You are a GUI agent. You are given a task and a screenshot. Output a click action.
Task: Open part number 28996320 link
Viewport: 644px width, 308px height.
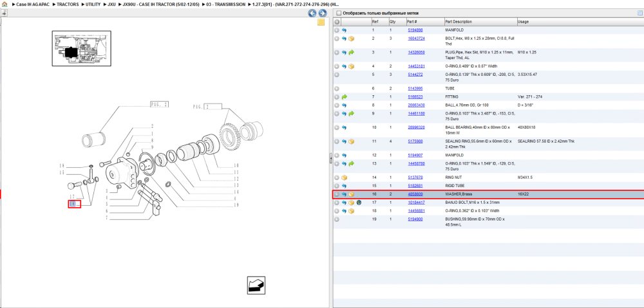[x=416, y=127]
